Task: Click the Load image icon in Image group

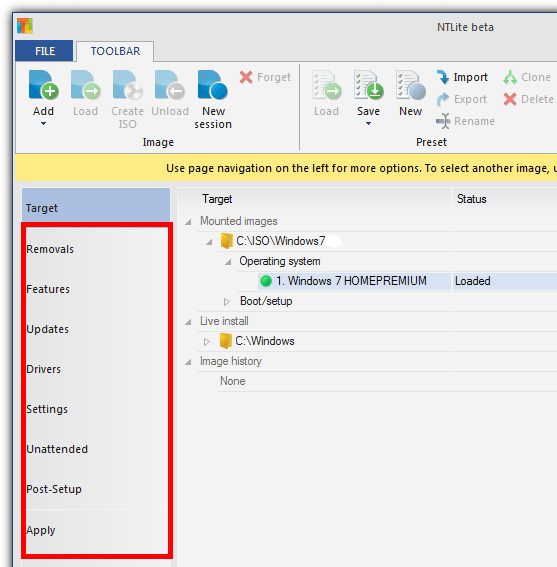Action: point(85,85)
